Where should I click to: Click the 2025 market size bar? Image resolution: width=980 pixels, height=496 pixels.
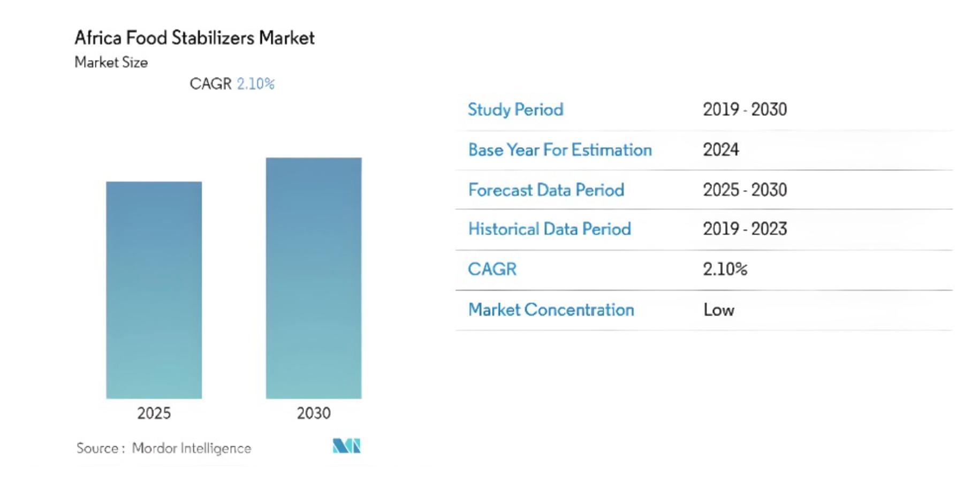[154, 289]
